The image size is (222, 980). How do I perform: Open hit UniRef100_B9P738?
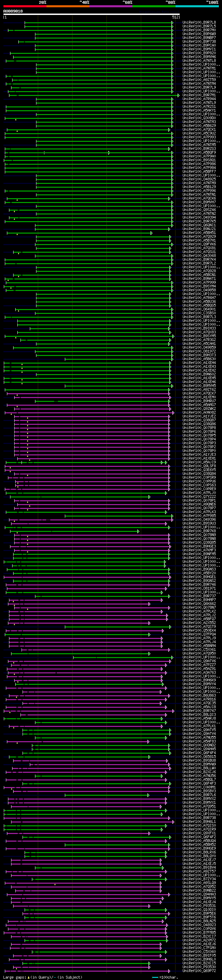point(199,41)
